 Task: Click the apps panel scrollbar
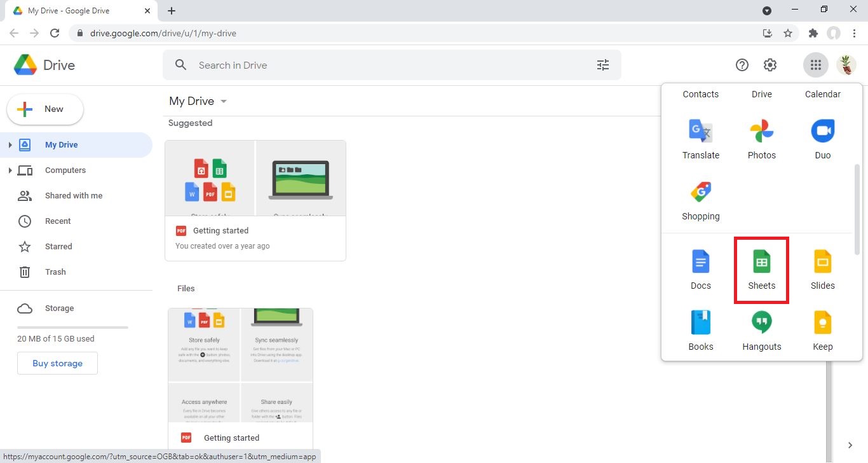pyautogui.click(x=857, y=209)
